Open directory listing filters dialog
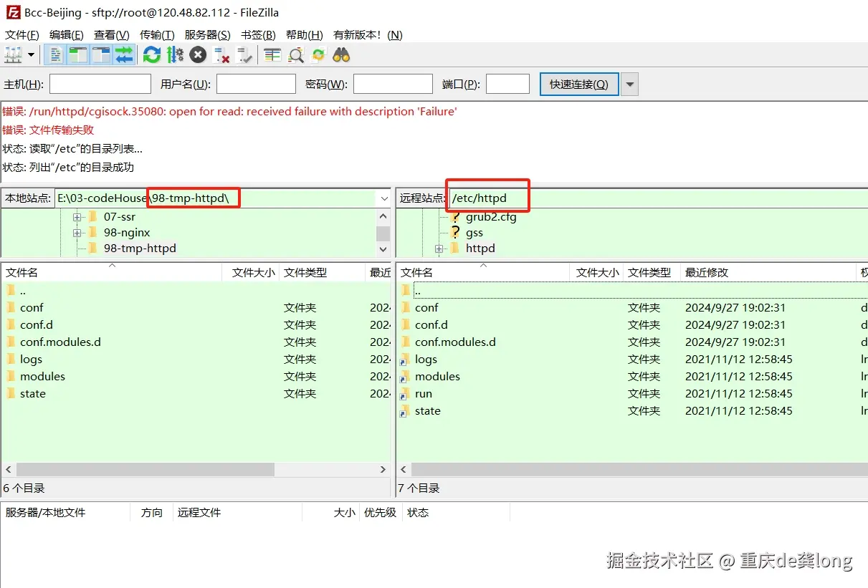Viewport: 868px width, 588px height. (x=272, y=54)
